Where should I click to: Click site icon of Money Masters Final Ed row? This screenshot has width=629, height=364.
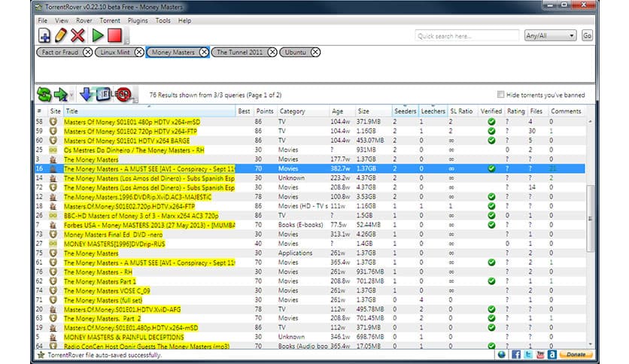tap(53, 234)
